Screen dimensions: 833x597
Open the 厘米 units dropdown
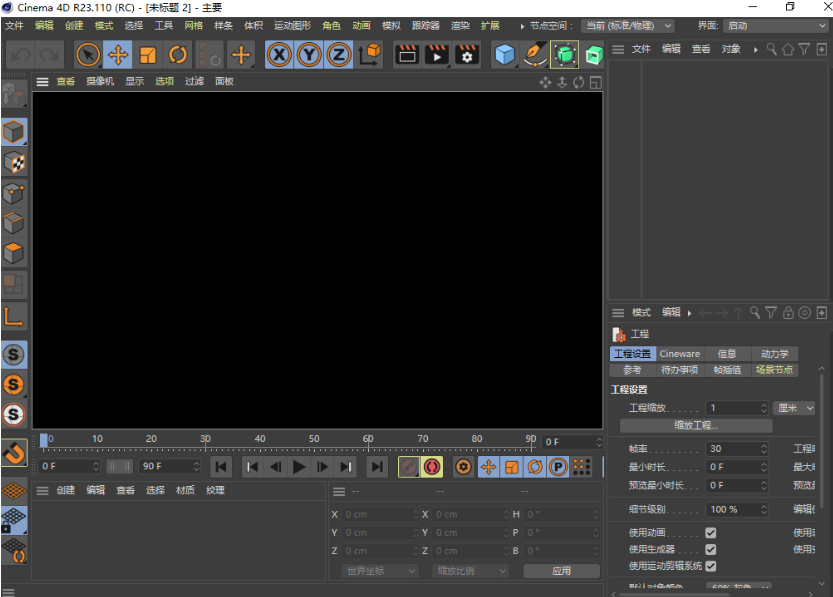pyautogui.click(x=793, y=407)
